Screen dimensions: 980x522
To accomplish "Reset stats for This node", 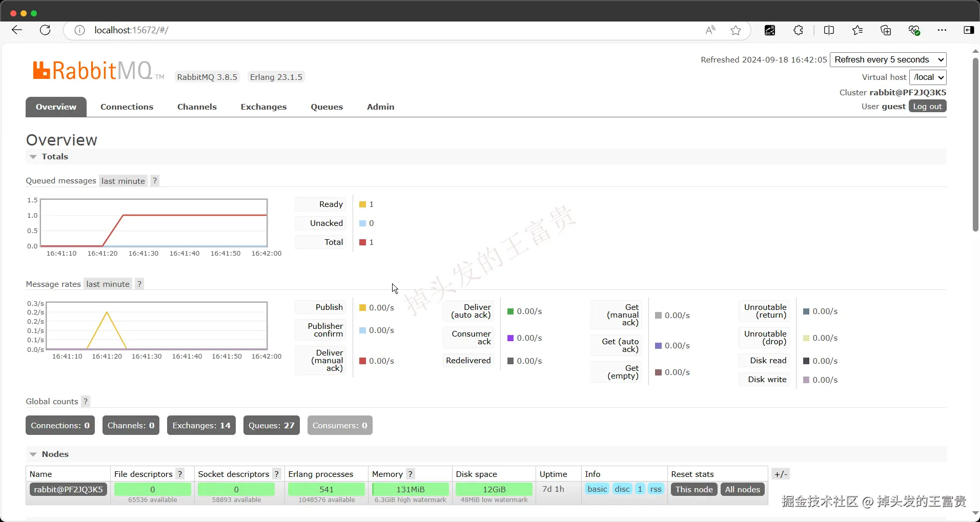I will point(694,489).
